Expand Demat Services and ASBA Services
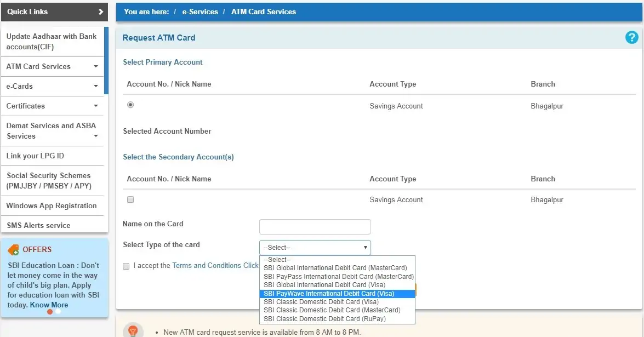The width and height of the screenshot is (644, 337). coord(52,130)
